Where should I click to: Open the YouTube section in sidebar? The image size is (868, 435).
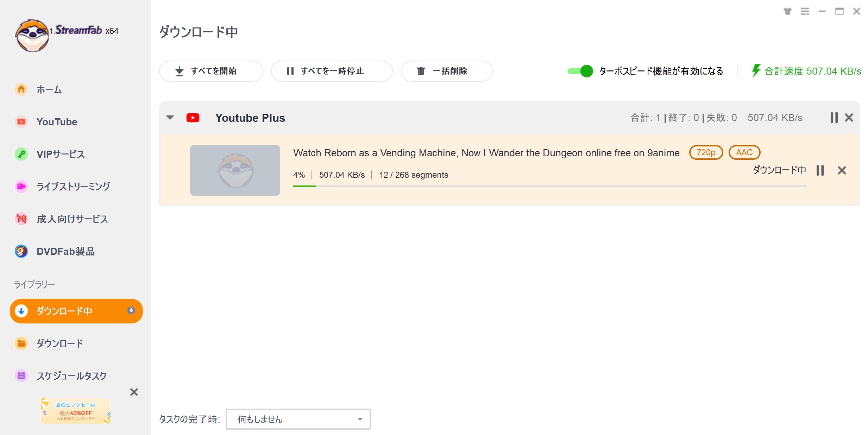(x=46, y=122)
